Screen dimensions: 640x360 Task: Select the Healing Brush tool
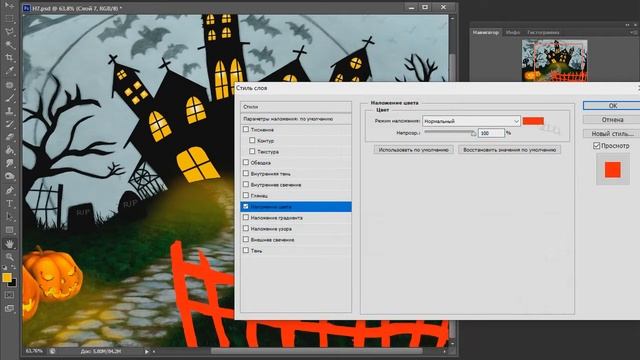pyautogui.click(x=9, y=85)
